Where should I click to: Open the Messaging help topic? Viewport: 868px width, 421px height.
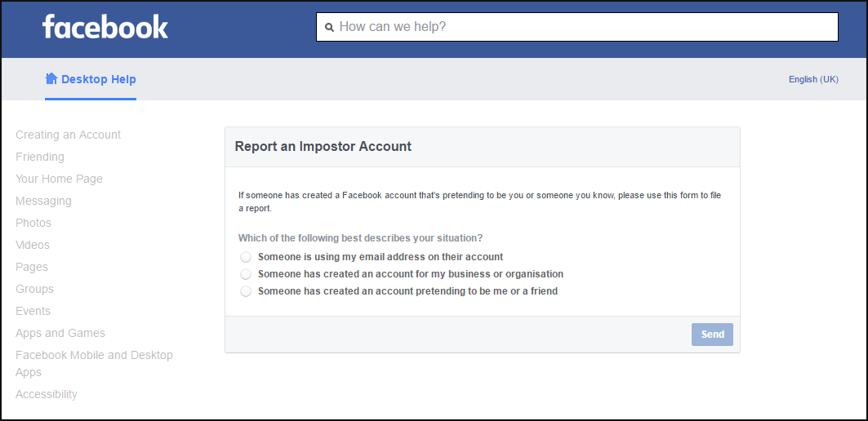point(44,202)
